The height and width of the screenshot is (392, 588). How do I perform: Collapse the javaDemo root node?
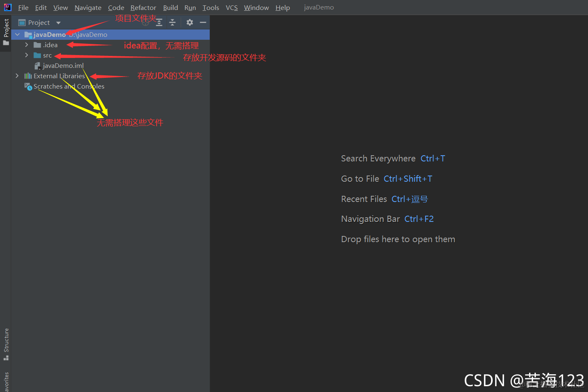point(17,34)
